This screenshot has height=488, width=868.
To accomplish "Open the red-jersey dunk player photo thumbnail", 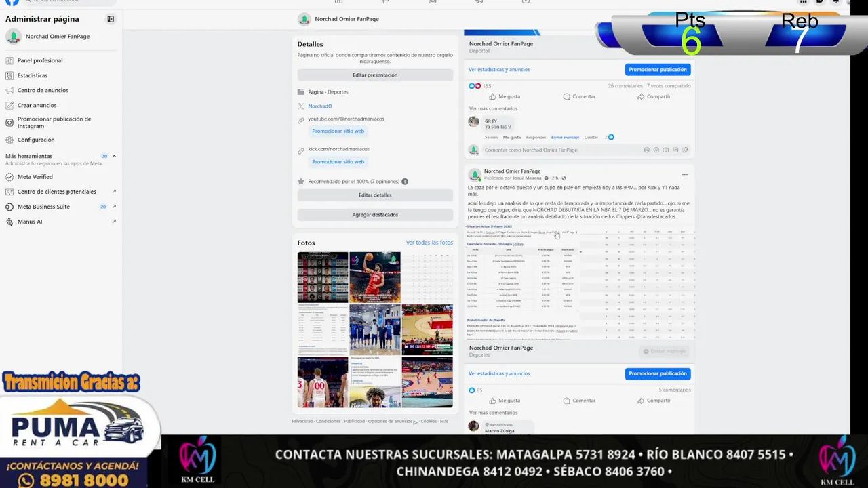I will tap(375, 277).
